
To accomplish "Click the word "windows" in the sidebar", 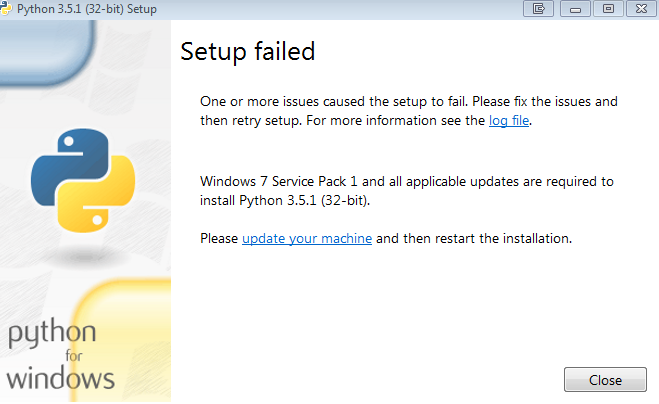I will coord(59,379).
